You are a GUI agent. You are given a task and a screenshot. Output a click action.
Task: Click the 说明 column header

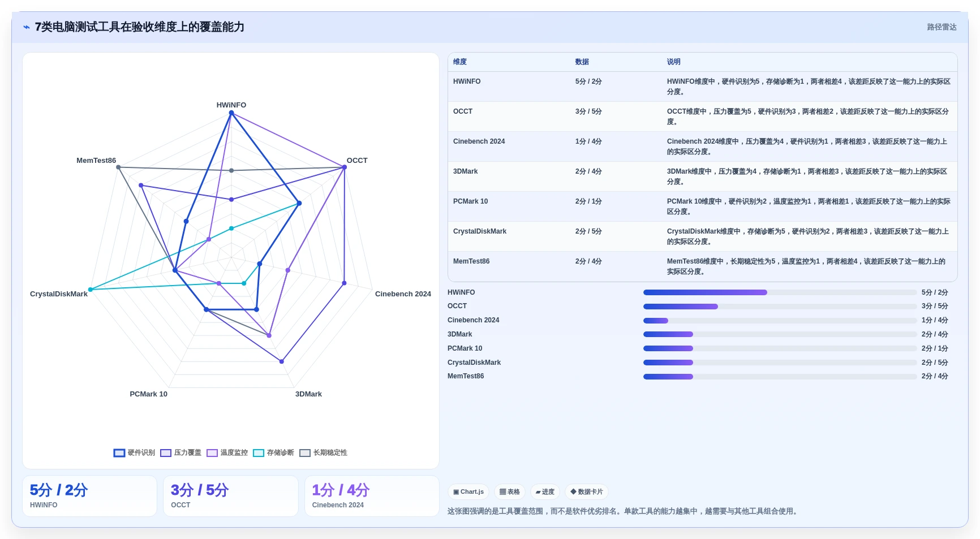tap(674, 62)
